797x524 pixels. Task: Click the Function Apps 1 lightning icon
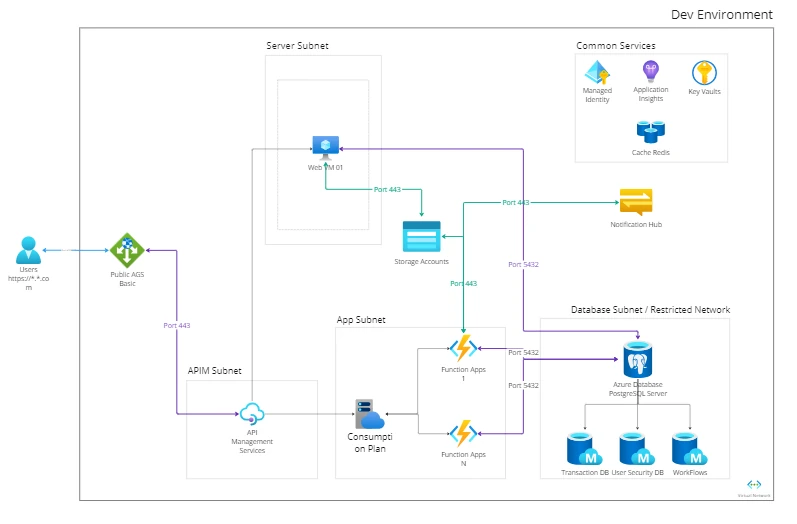463,348
